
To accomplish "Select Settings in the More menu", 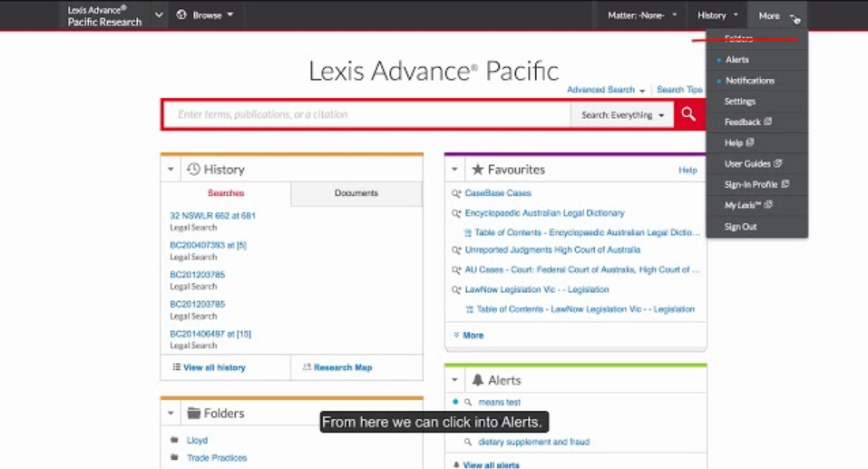I will pos(739,102).
